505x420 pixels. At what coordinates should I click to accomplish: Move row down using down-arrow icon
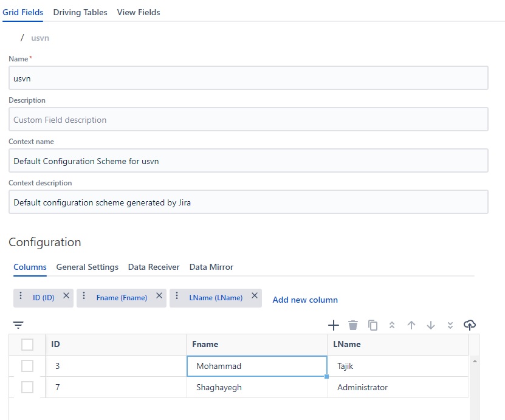pyautogui.click(x=431, y=325)
